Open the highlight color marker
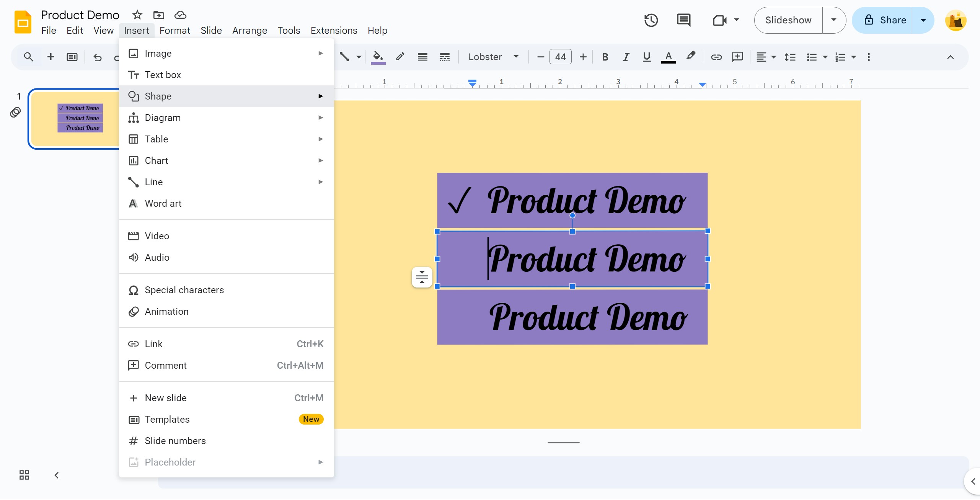This screenshot has height=500, width=980. coord(691,56)
